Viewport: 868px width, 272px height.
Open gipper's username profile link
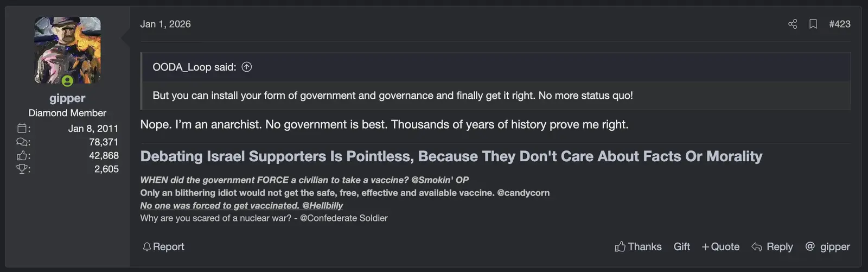tap(67, 98)
